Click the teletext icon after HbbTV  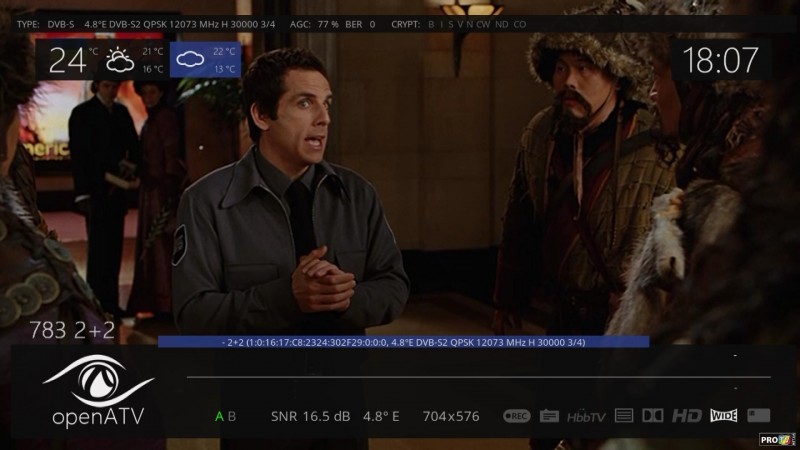624,416
